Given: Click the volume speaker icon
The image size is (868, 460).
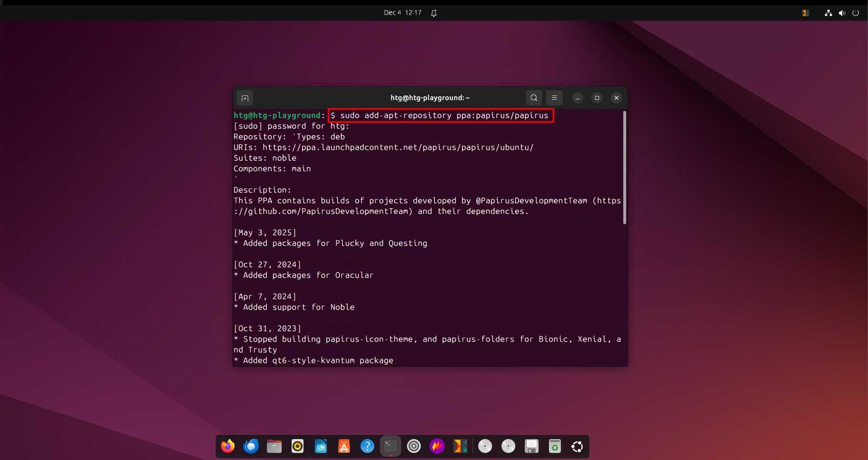Looking at the screenshot, I should click(842, 13).
